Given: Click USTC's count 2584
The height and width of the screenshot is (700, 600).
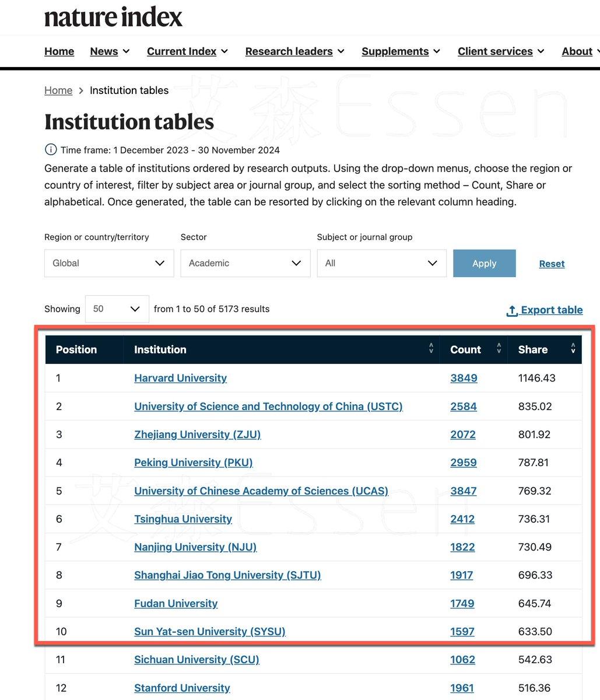Looking at the screenshot, I should 464,406.
